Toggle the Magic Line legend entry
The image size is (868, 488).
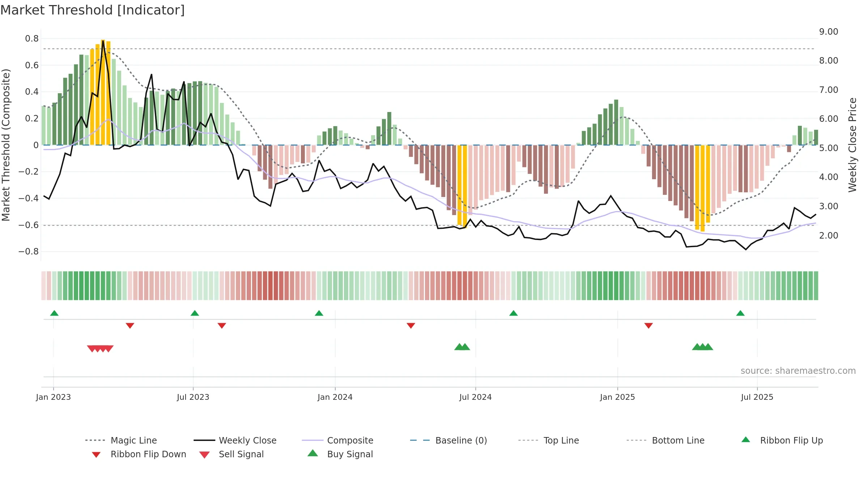121,440
